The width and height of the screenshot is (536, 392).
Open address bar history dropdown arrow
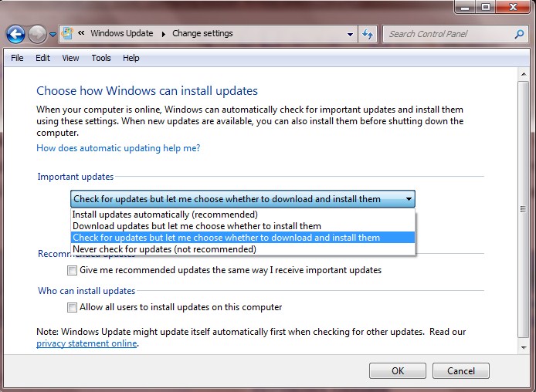click(350, 34)
